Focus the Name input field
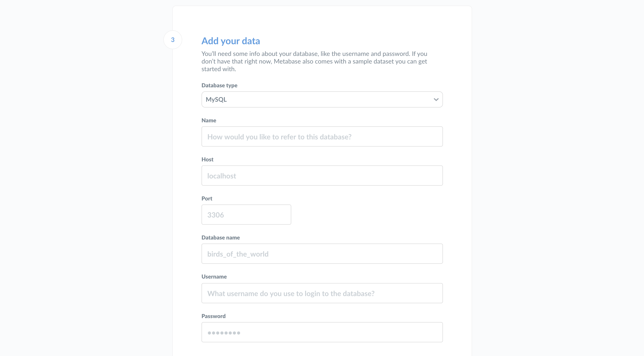 (x=322, y=136)
